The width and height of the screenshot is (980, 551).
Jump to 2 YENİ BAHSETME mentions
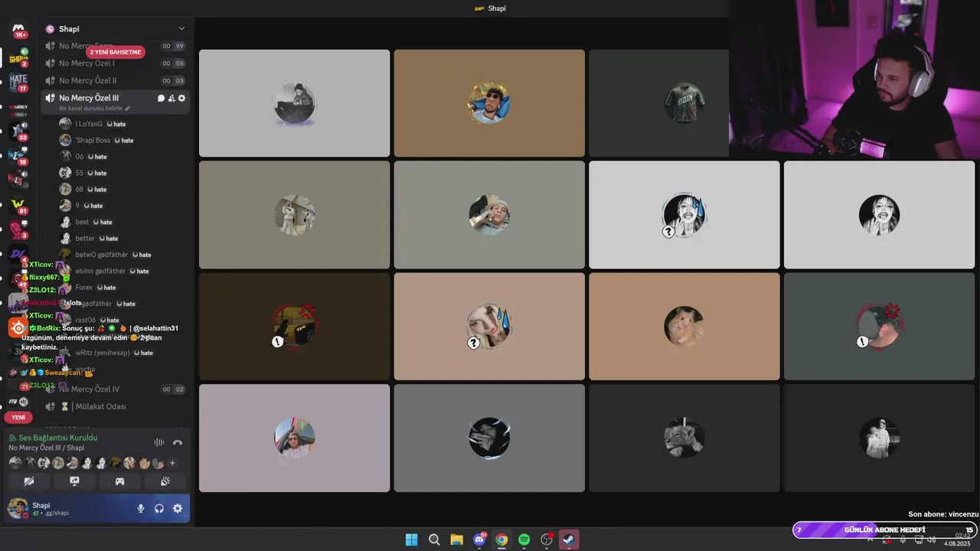(115, 52)
